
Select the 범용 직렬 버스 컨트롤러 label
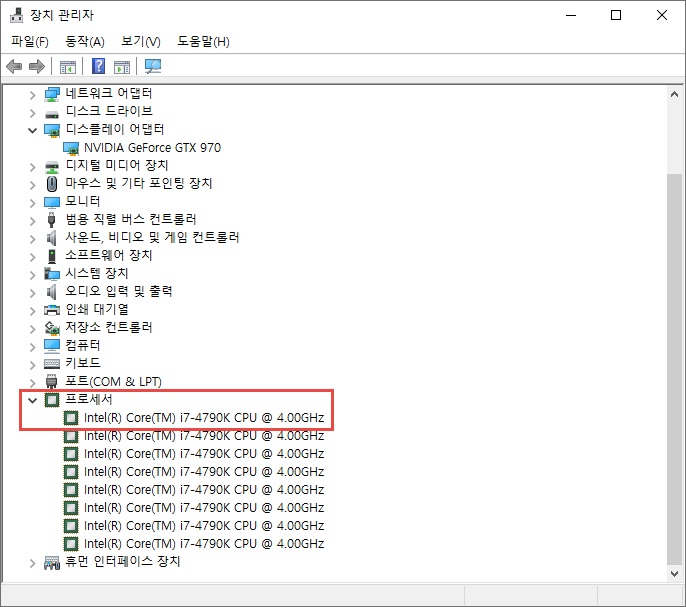pos(130,219)
